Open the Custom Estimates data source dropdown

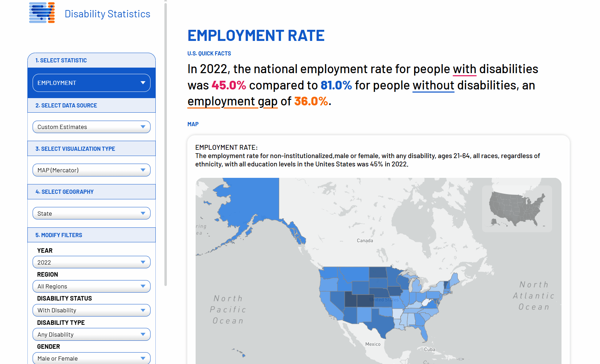pyautogui.click(x=91, y=127)
